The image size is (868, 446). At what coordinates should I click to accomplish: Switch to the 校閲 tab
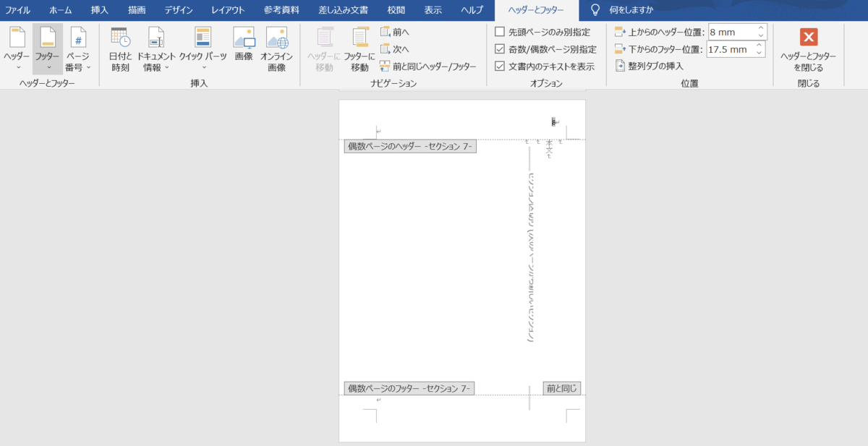(396, 10)
